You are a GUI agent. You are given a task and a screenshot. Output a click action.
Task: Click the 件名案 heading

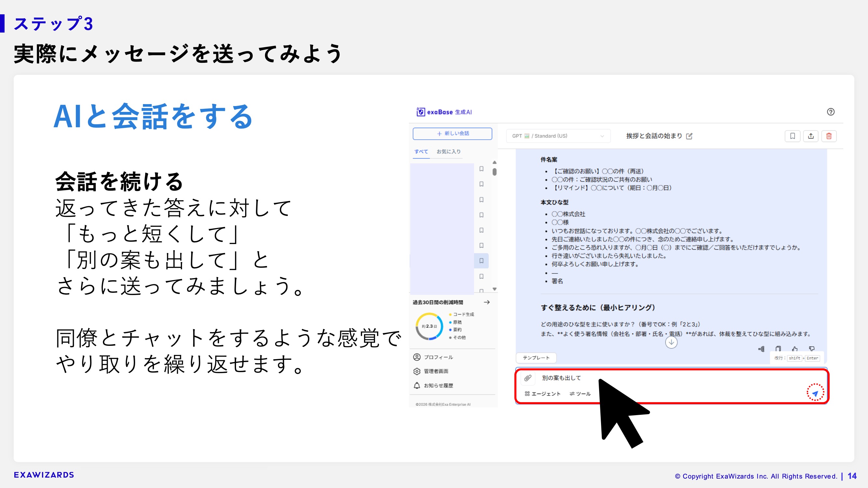click(x=549, y=160)
